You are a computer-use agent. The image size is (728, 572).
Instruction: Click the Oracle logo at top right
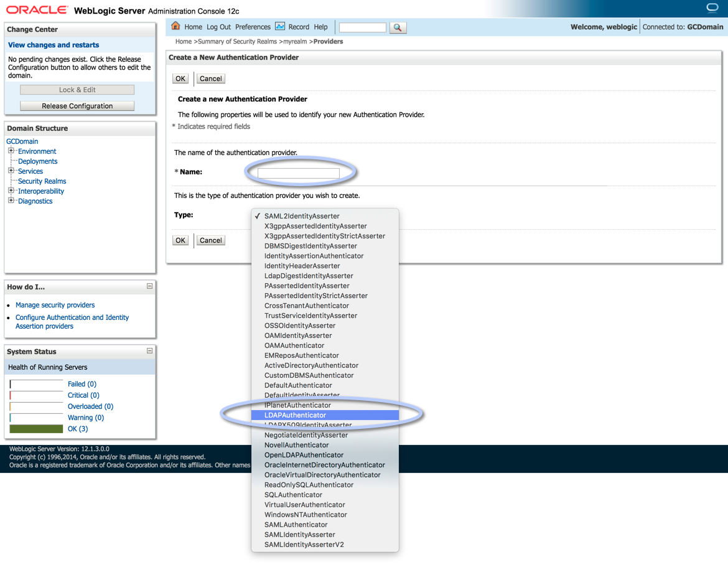712,7
